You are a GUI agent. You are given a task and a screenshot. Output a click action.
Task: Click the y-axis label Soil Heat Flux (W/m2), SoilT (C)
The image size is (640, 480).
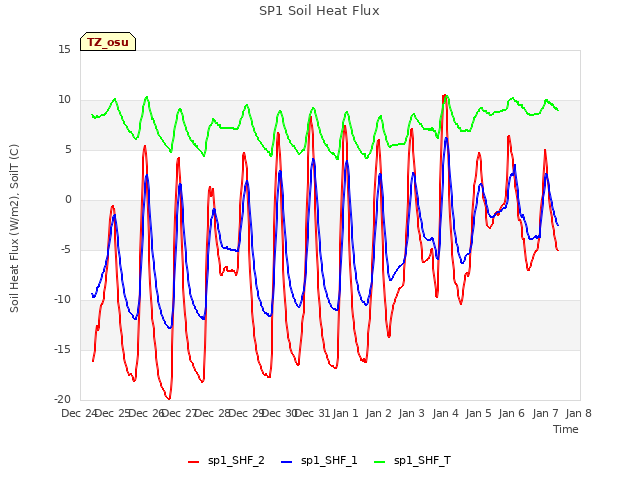click(x=14, y=228)
